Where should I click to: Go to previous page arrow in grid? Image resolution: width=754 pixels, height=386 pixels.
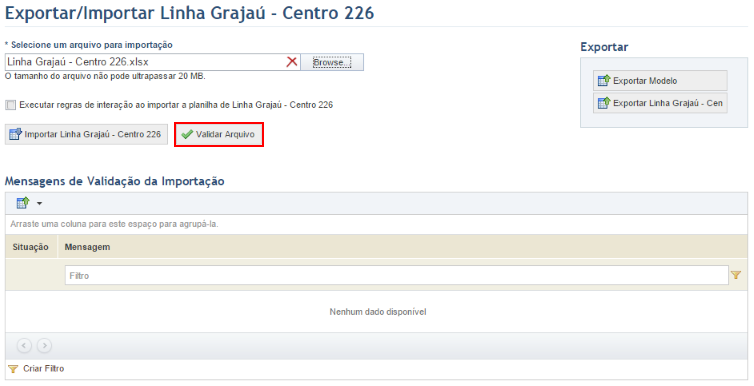pos(24,346)
